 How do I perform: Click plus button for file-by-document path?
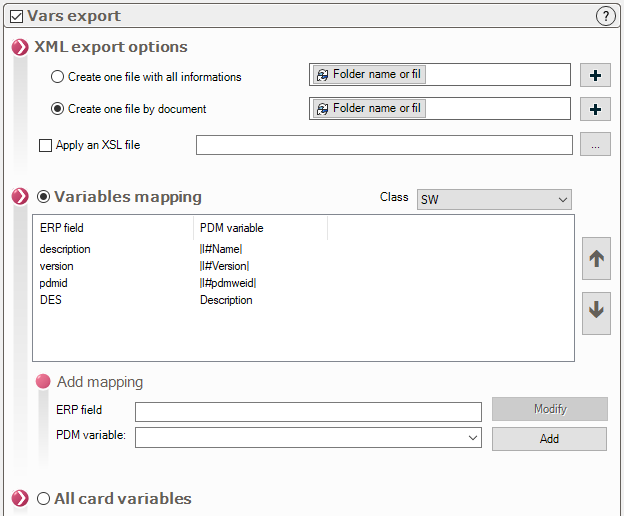click(x=596, y=109)
